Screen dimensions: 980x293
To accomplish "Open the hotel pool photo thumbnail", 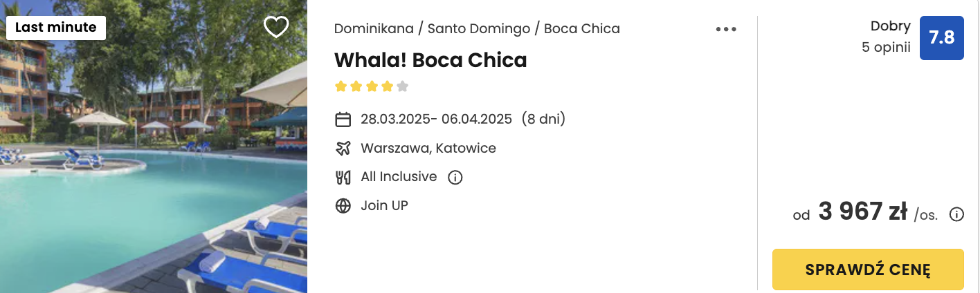I will [154, 146].
